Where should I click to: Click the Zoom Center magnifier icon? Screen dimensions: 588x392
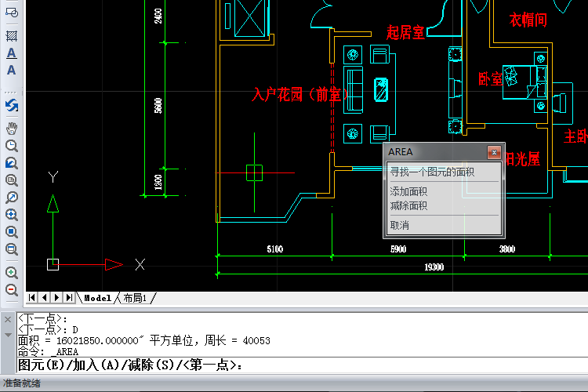[x=12, y=215]
